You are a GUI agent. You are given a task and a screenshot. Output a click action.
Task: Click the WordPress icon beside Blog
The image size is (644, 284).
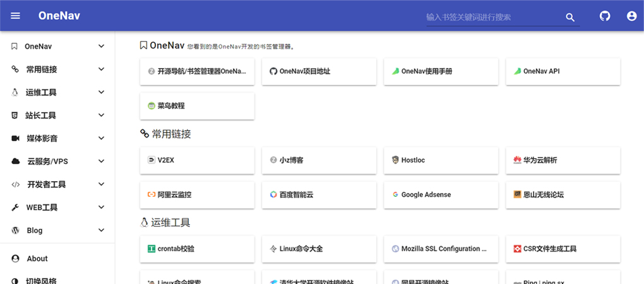pyautogui.click(x=15, y=230)
